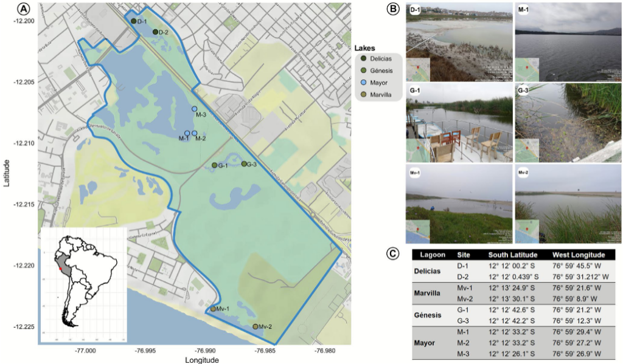The image size is (623, 364).
Task: Select the G-3 marker on the map
Action: [244, 164]
